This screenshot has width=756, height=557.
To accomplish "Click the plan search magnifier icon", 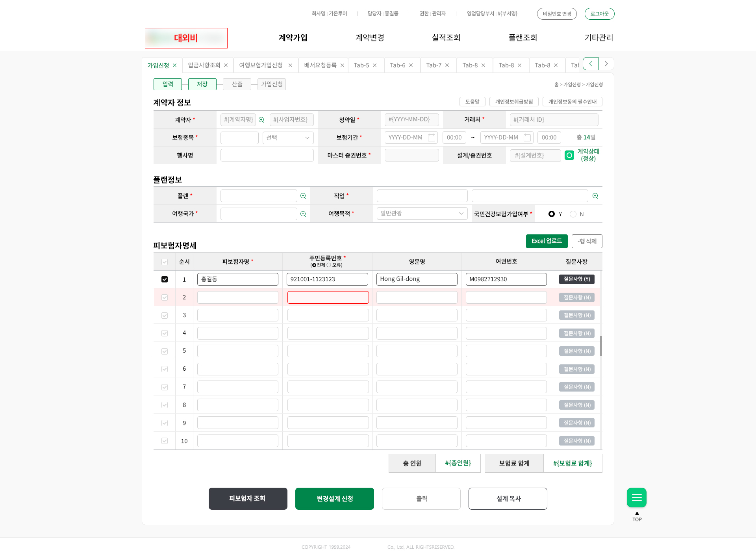I will [303, 196].
